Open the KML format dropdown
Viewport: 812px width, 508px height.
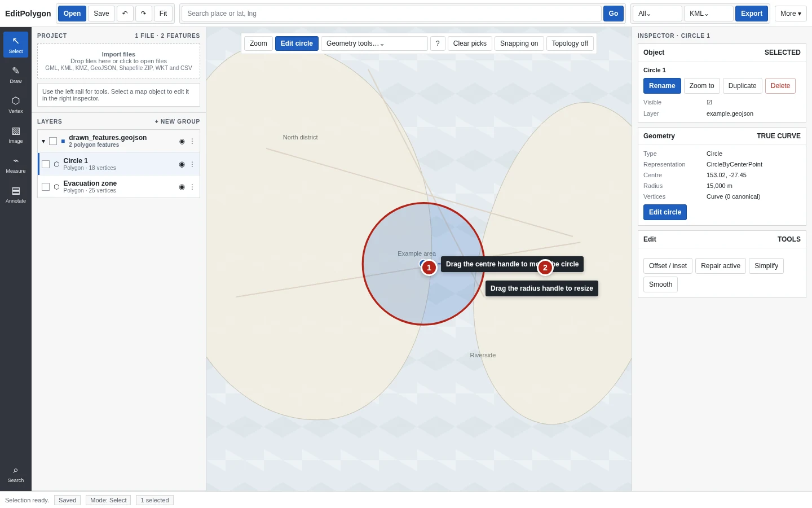[x=709, y=14]
